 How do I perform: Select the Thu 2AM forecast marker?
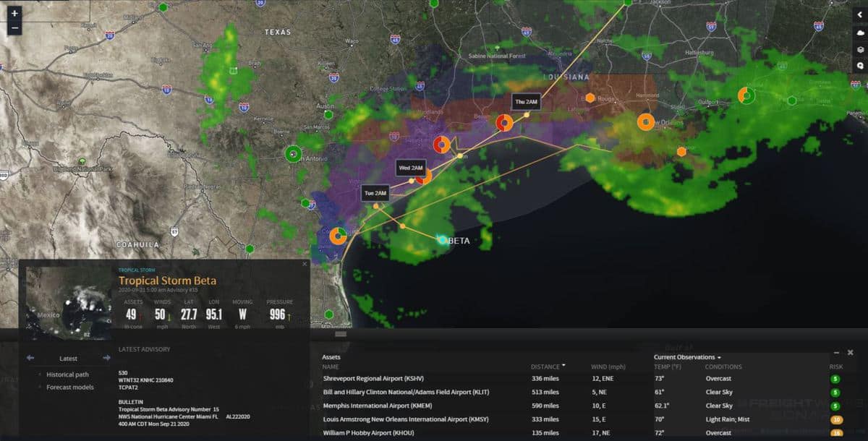click(526, 102)
